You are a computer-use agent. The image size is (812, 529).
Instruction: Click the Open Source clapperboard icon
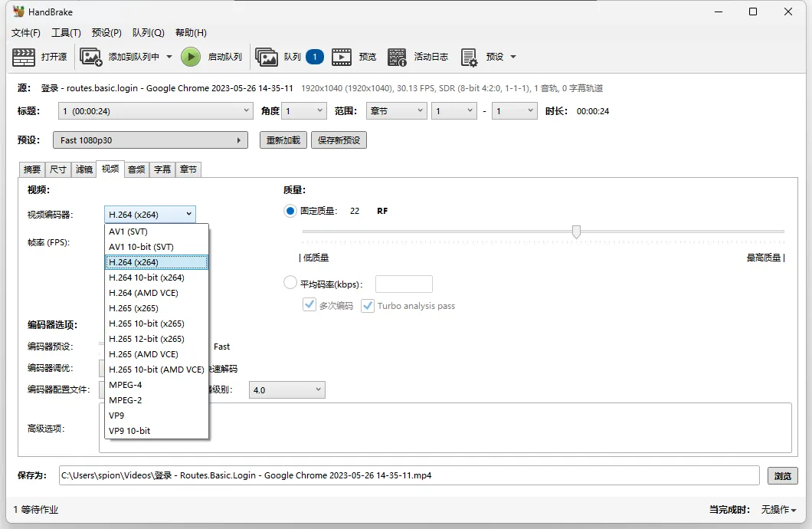[x=23, y=57]
